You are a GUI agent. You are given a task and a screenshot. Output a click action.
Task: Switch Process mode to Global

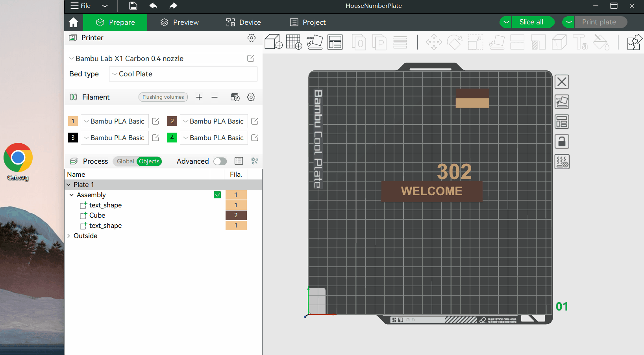[x=125, y=161]
